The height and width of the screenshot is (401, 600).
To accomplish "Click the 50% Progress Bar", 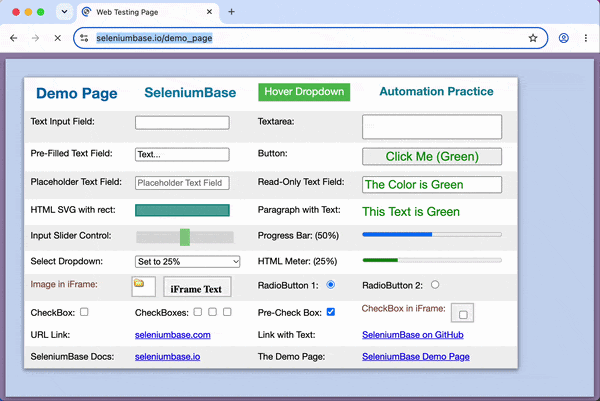I will click(x=432, y=235).
